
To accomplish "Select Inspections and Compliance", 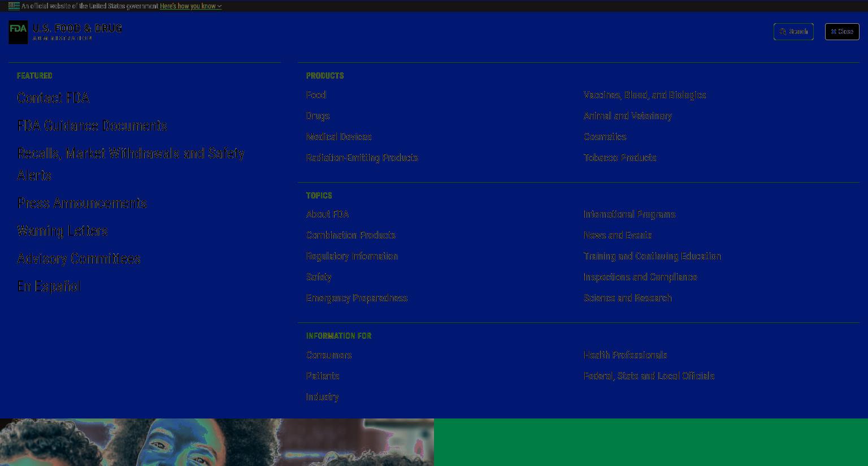I will [640, 277].
